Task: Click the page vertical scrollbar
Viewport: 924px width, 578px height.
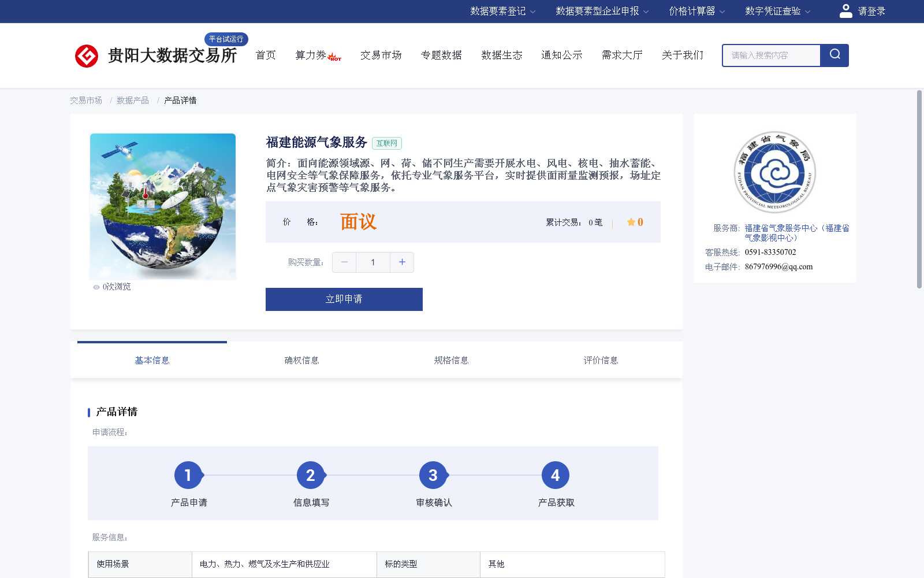Action: tap(919, 189)
